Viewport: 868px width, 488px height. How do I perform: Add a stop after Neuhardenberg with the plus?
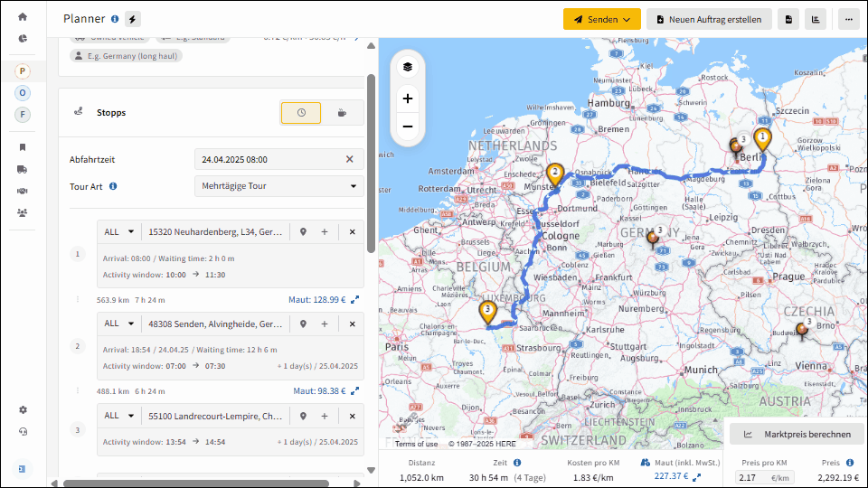pyautogui.click(x=325, y=232)
